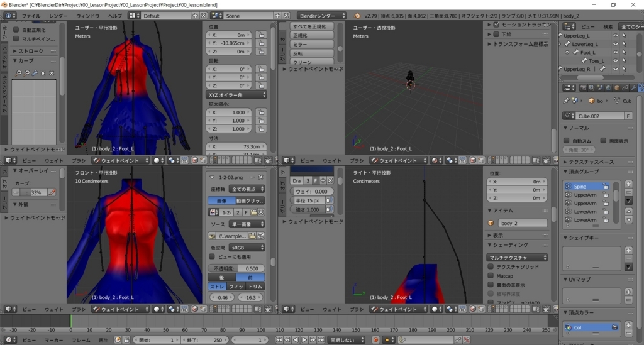Click クリーン button
Image resolution: width=644 pixels, height=345 pixels.
(x=312, y=62)
